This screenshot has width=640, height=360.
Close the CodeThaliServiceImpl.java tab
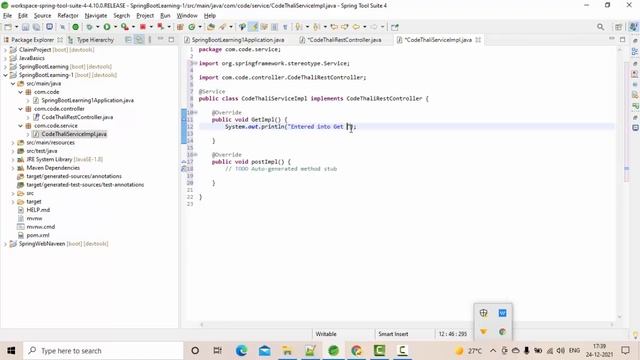[x=478, y=40]
